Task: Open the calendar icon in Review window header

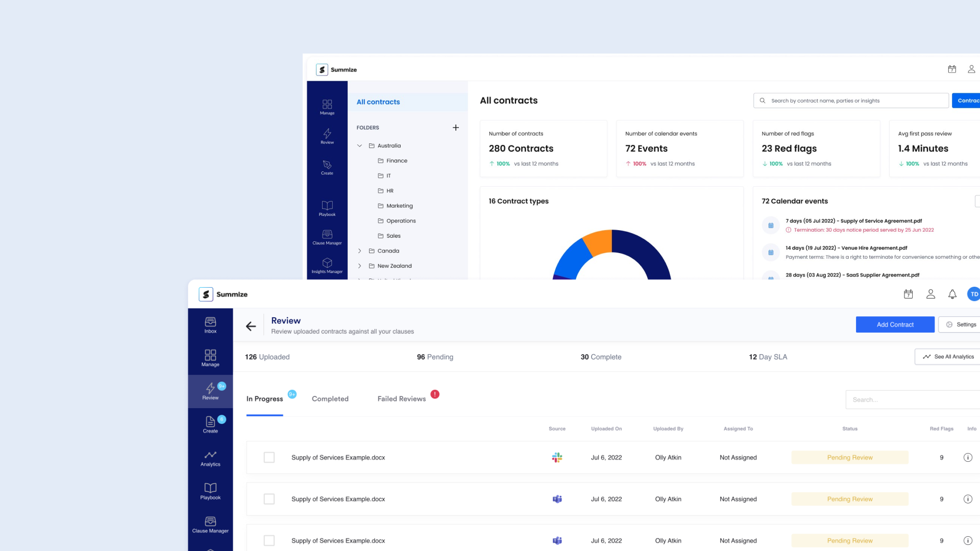Action: pyautogui.click(x=908, y=294)
